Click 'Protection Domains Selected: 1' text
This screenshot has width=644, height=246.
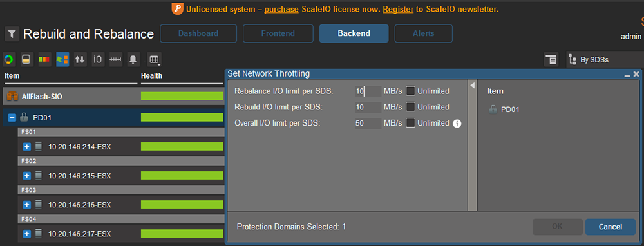tap(292, 227)
